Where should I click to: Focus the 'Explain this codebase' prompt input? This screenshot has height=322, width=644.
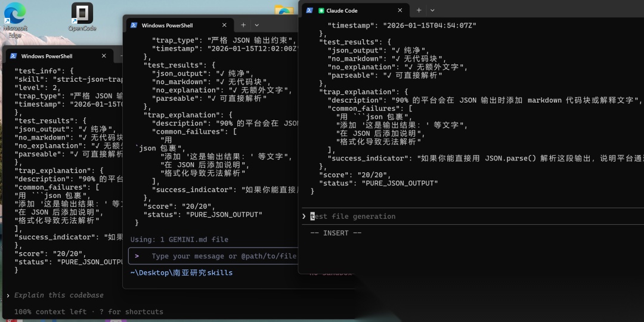(x=58, y=295)
